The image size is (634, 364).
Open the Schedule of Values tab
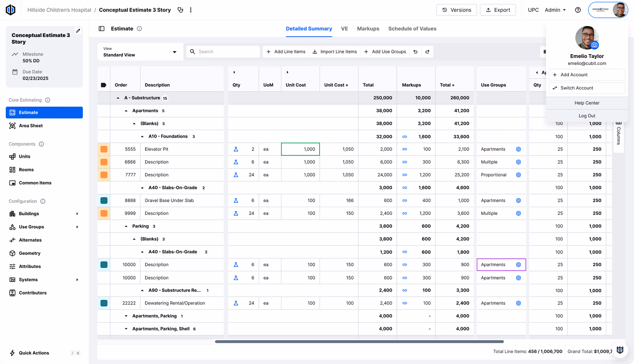[412, 29]
